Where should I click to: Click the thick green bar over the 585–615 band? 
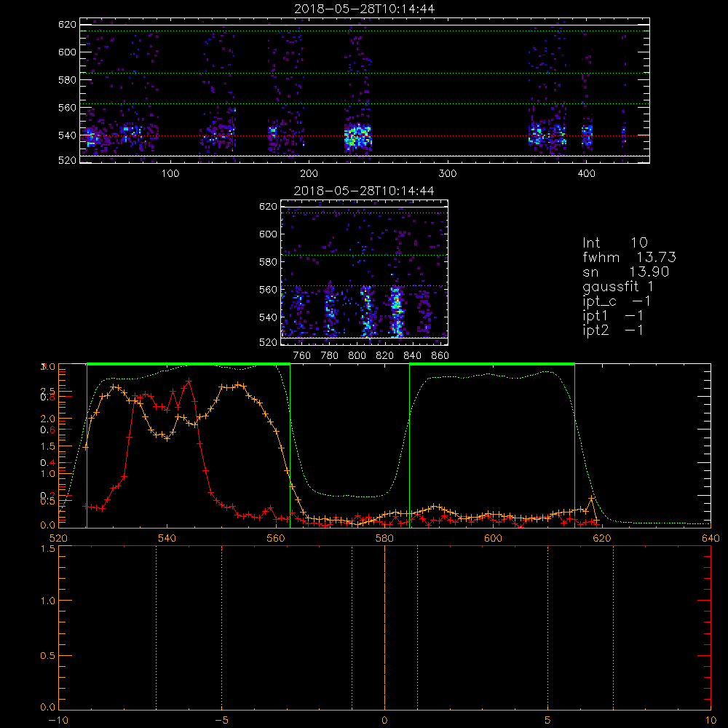pos(492,364)
